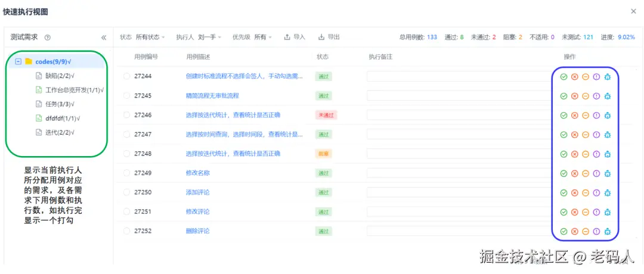Open the 添加评论 case link

(x=197, y=192)
